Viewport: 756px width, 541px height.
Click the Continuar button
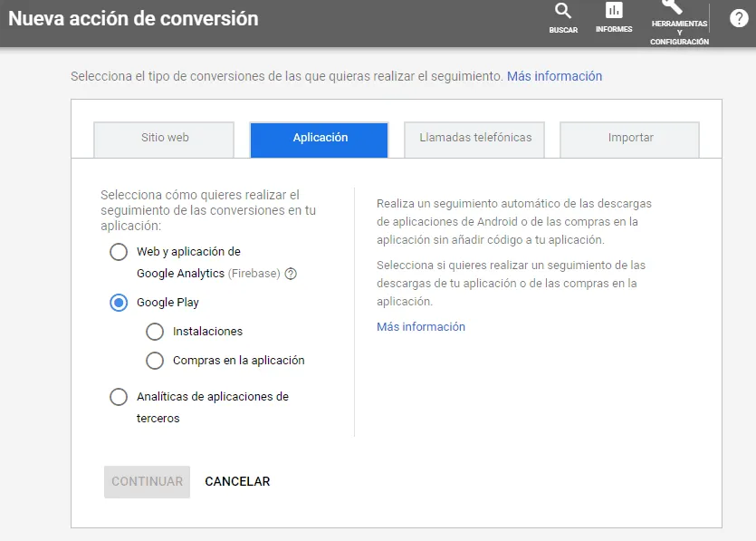click(x=147, y=481)
